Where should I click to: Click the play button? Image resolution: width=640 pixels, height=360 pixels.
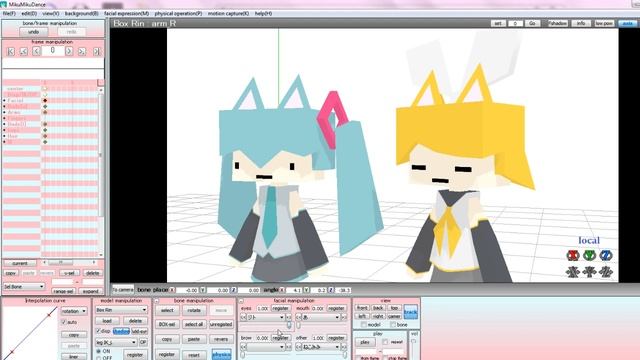coord(365,342)
